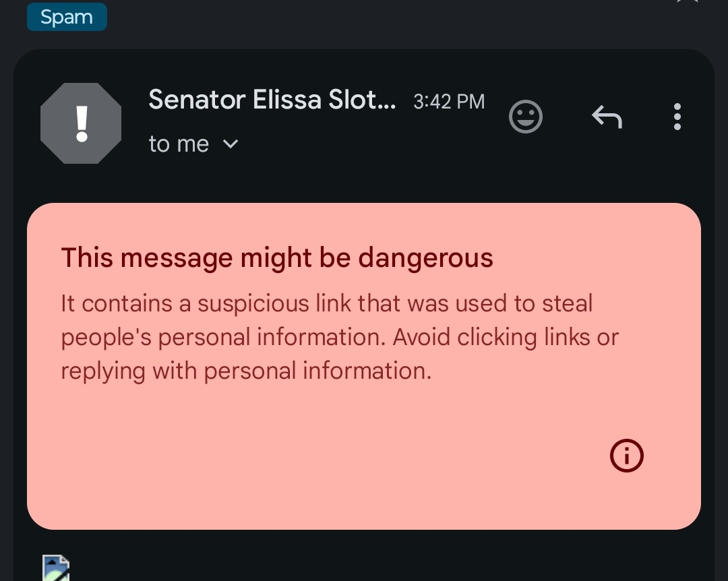Tap the info icon in warning banner
The width and height of the screenshot is (728, 581).
tap(626, 456)
